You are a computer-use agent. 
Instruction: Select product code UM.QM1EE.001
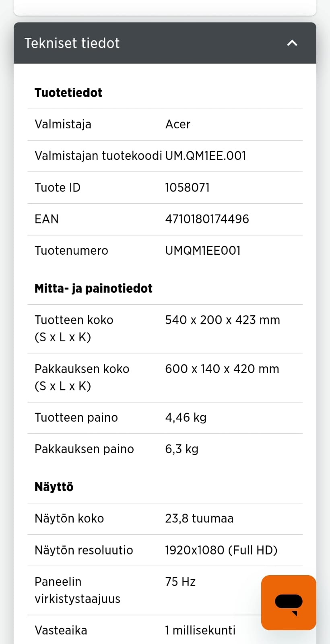205,156
